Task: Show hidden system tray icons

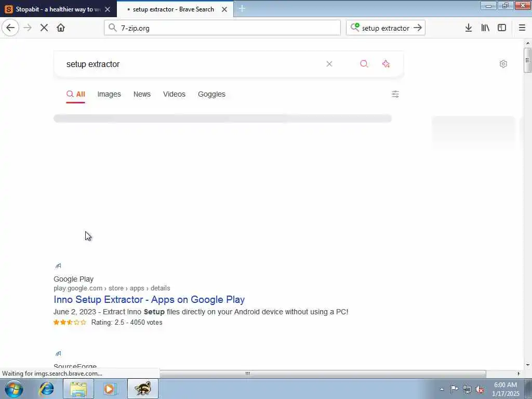Action: tap(442, 389)
